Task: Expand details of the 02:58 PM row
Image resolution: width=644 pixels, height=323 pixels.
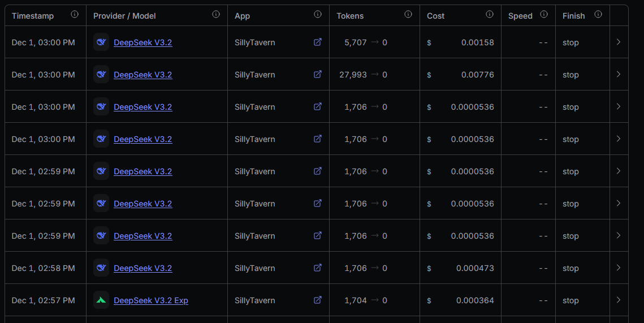Action: click(619, 268)
